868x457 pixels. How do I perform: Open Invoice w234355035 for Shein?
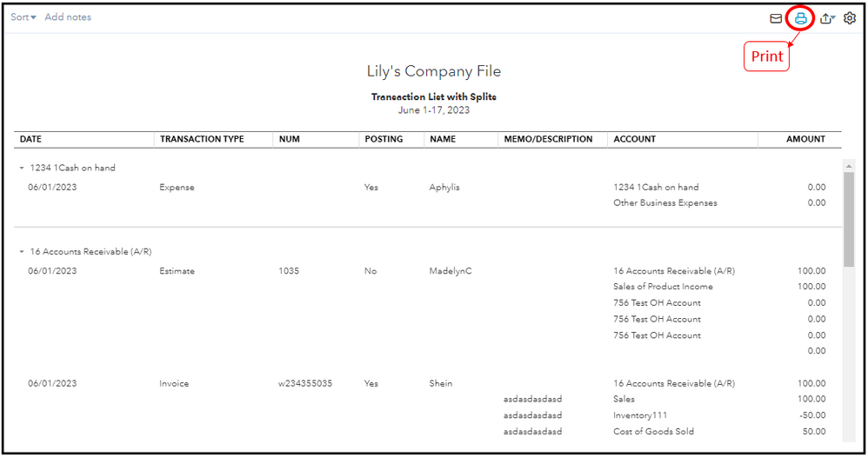coord(305,383)
